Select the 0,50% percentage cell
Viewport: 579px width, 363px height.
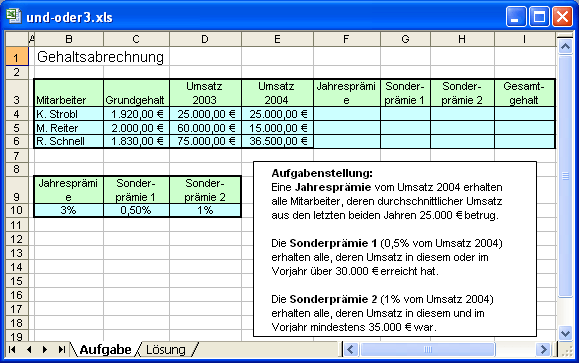[136, 210]
